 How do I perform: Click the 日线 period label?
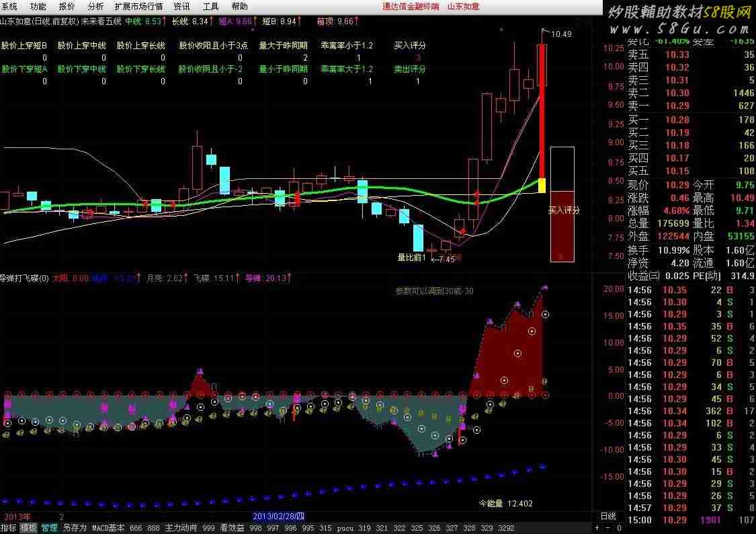[x=608, y=516]
